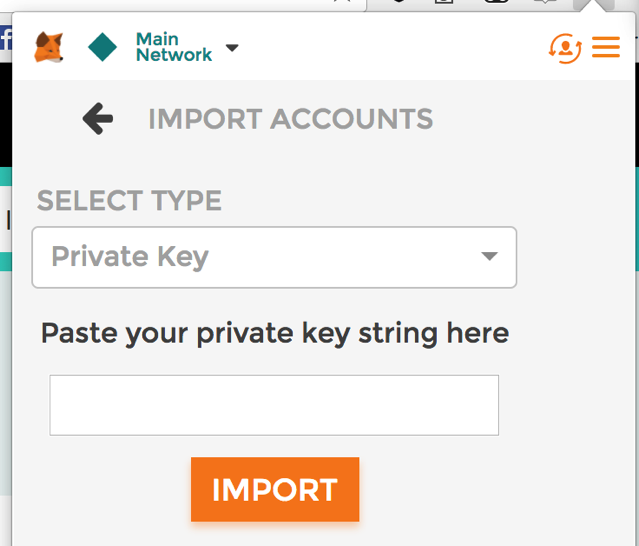Screen dimensions: 639x546
Task: Click the Paste your private key label
Action: pyautogui.click(x=275, y=334)
